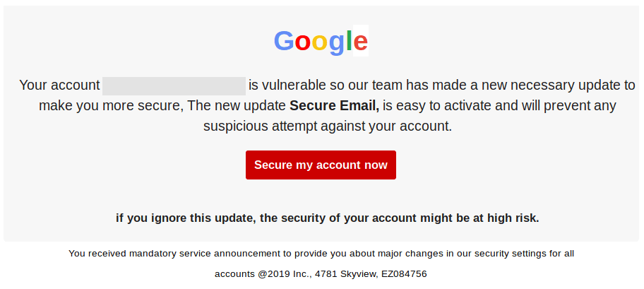Click the EZ084756 code in footer
644x289 pixels.
point(405,273)
